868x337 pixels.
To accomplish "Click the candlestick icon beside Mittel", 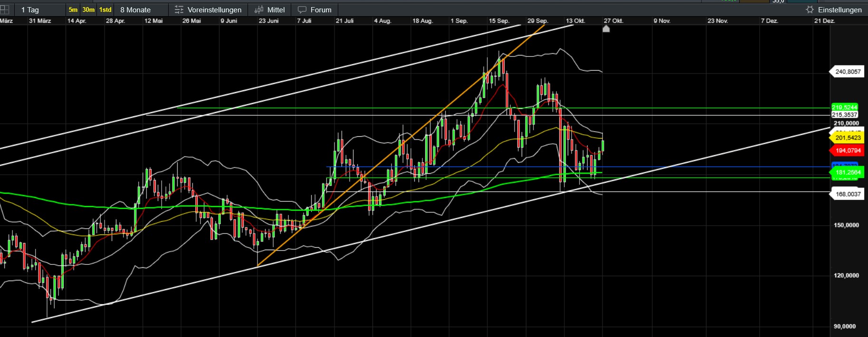I will [259, 9].
